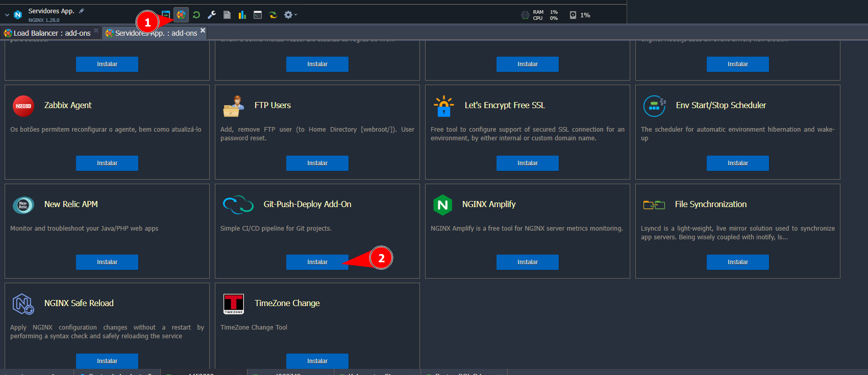Open in browser via toolbar icon
Screen dimensions: 868x375
click(166, 15)
